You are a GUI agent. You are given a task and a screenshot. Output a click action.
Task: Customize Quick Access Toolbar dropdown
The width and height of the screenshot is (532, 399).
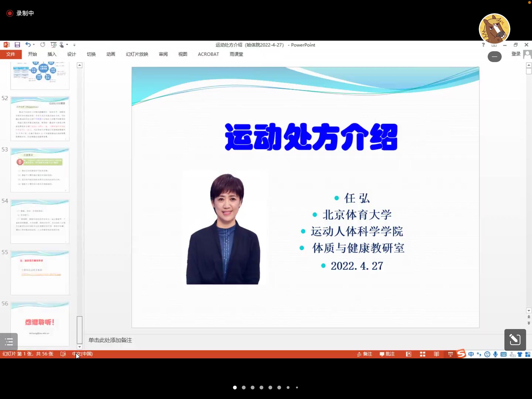click(74, 45)
